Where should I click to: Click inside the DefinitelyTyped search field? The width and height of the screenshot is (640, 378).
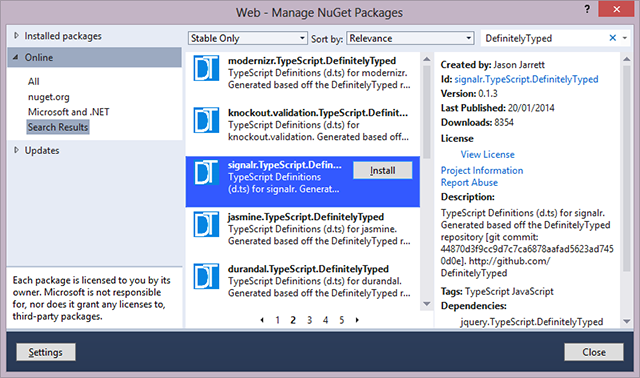point(543,38)
